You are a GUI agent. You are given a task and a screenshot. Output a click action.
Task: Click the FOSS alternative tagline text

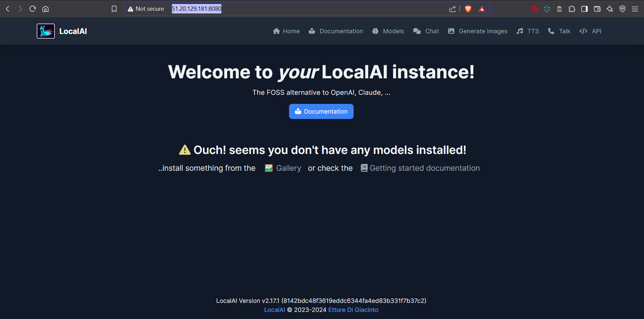[x=321, y=92]
